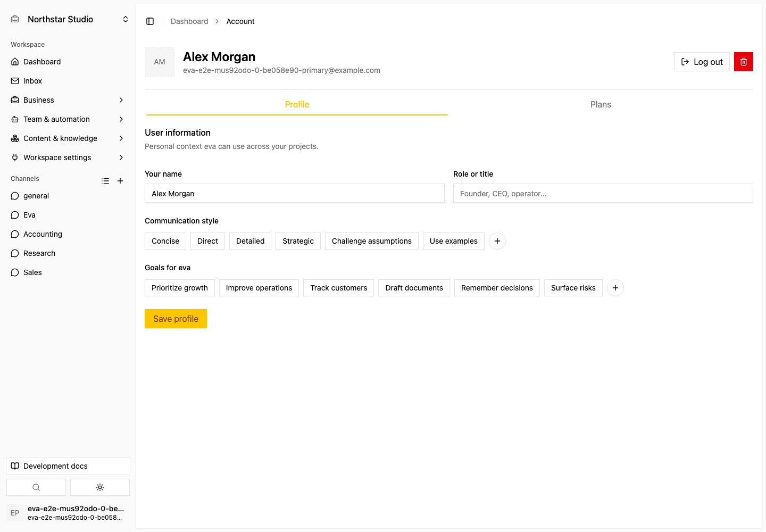Toggle the Challenge assumptions chip
766x532 pixels.
[372, 241]
